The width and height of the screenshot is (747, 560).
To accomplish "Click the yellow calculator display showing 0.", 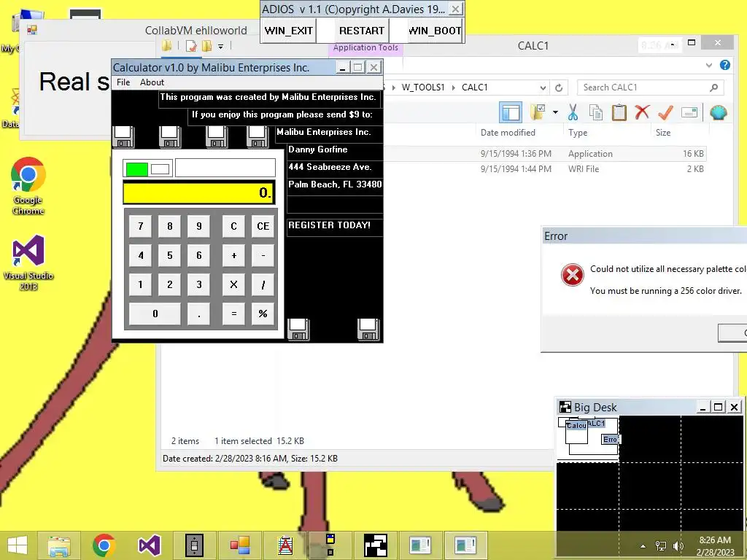I will coord(198,192).
